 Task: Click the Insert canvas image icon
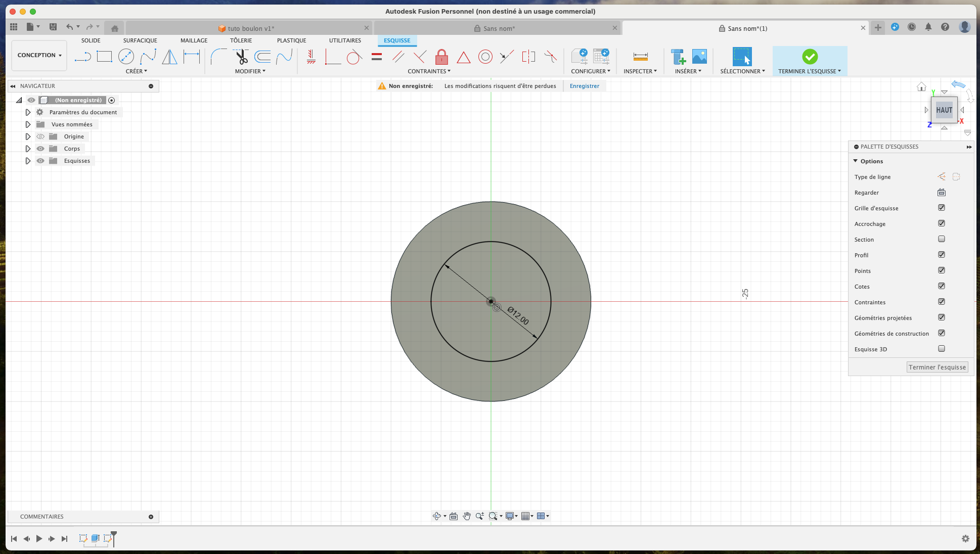699,57
